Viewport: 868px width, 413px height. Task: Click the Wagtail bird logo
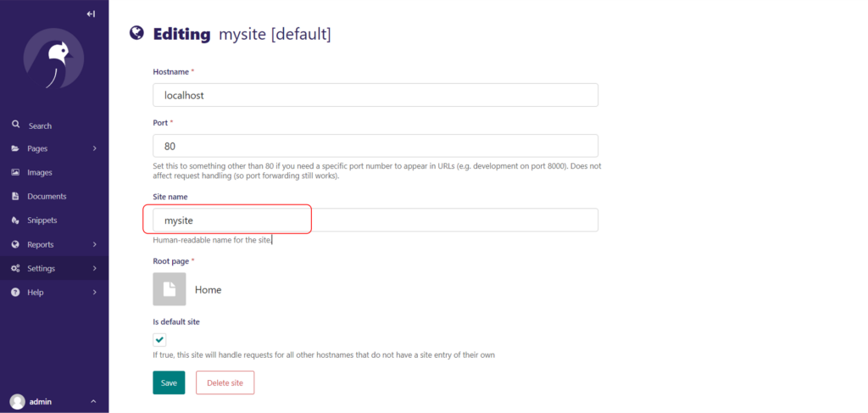click(x=54, y=59)
